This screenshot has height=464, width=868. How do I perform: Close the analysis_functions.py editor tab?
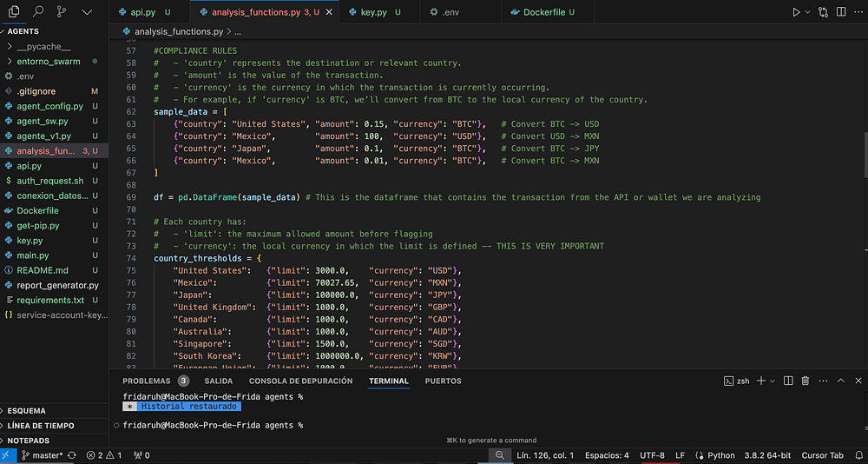click(329, 13)
